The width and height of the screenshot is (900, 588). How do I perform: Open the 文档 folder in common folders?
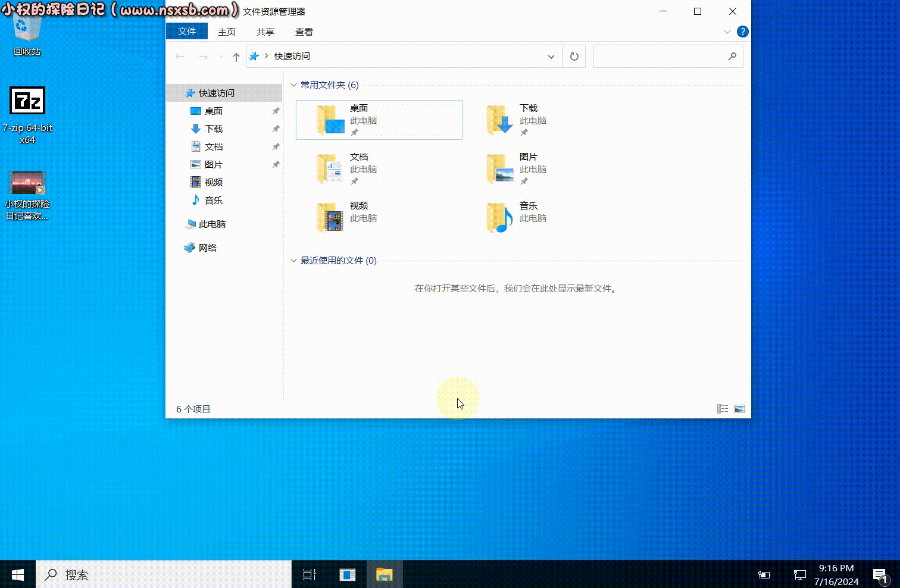click(x=347, y=168)
